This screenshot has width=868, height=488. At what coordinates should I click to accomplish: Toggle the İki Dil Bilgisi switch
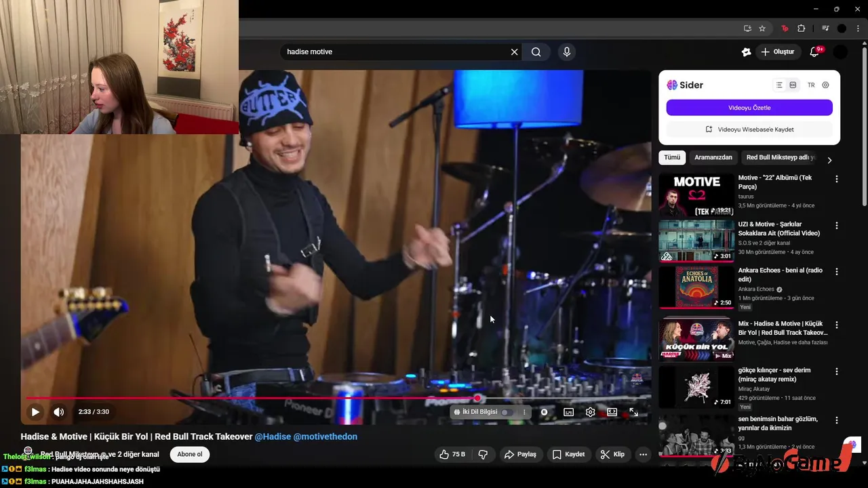[x=508, y=411]
